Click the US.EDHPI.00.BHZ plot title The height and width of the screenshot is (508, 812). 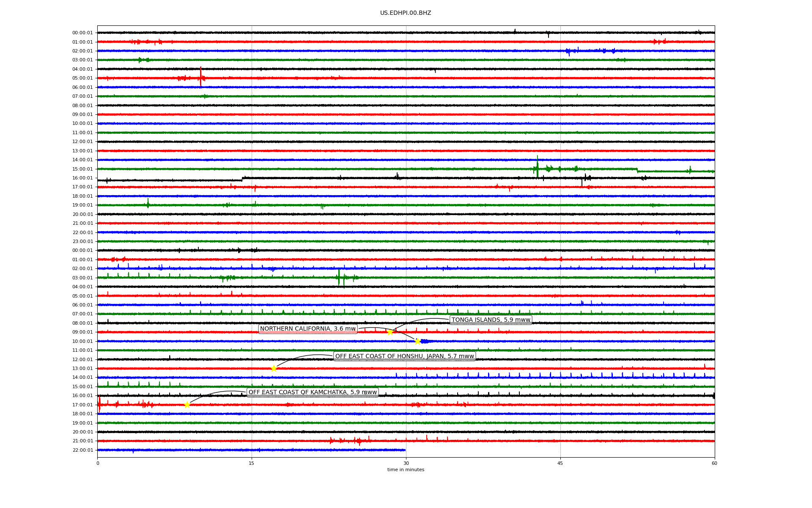coord(406,13)
